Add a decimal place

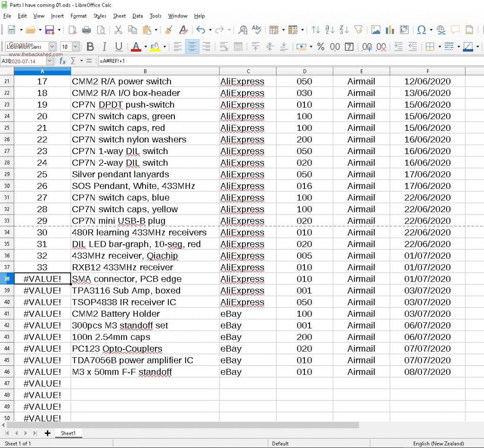(x=367, y=47)
